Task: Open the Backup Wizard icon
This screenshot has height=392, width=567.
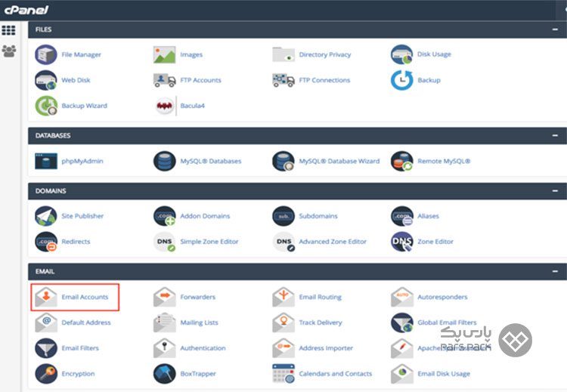Action: coord(46,106)
